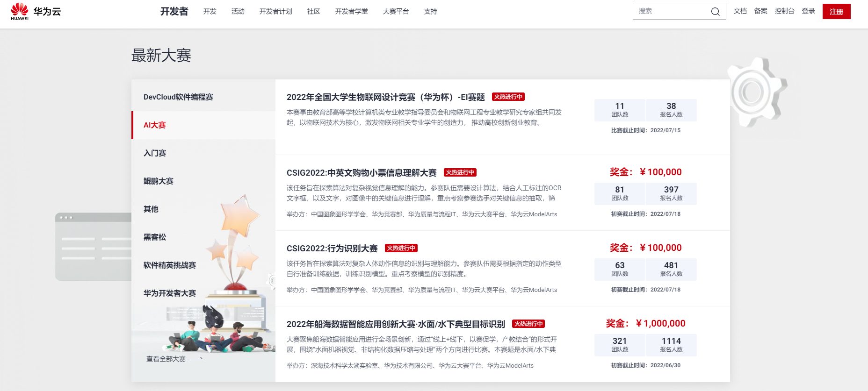The image size is (868, 391).
Task: Click the 481 报名人数 stat box
Action: pos(671,270)
